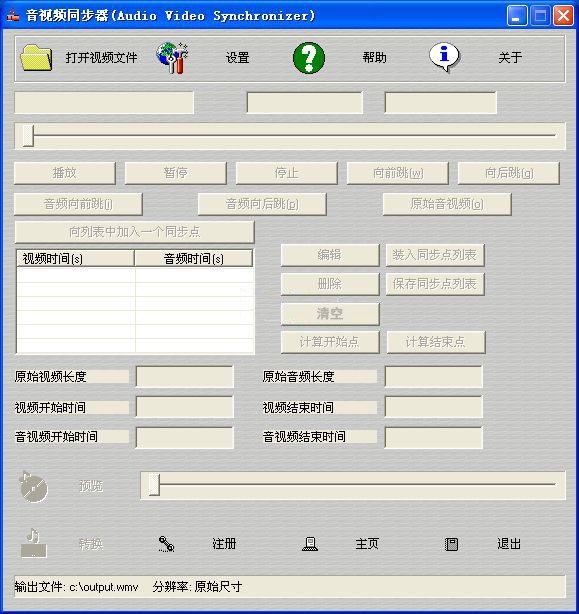Click 向前跳(w) jump forward button
The width and height of the screenshot is (579, 614).
point(398,173)
